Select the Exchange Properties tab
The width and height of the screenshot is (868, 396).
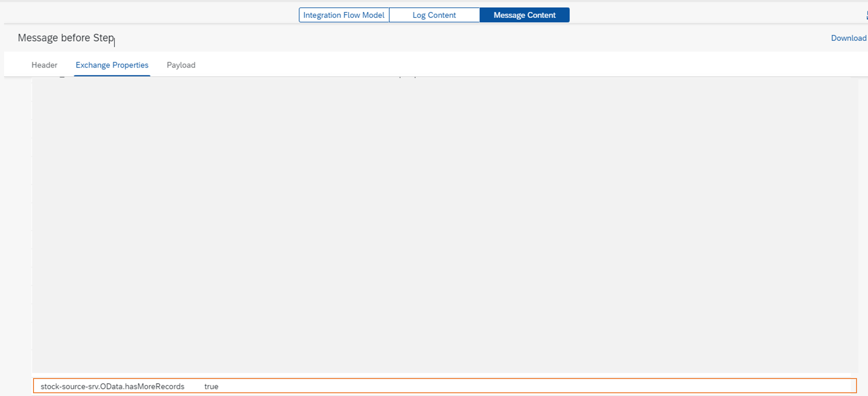(112, 65)
